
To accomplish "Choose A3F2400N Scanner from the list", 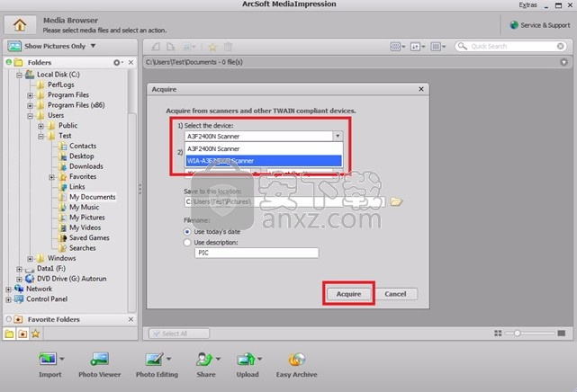I will 264,148.
